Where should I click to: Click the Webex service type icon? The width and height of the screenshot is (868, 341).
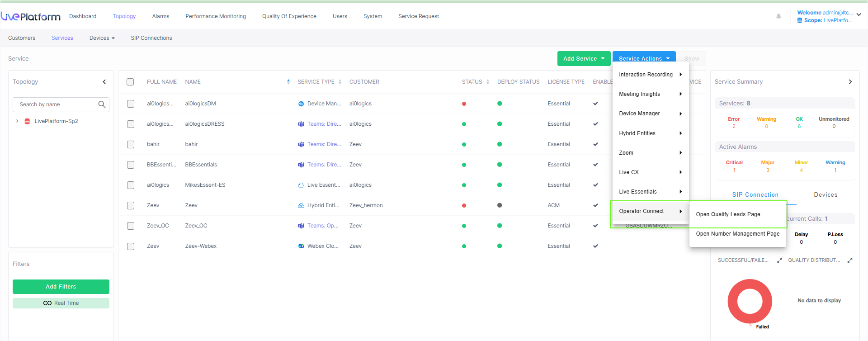point(301,246)
